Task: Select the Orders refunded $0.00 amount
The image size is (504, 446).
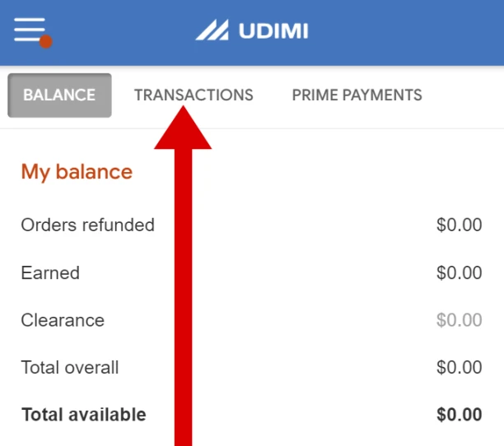Action: [x=459, y=225]
